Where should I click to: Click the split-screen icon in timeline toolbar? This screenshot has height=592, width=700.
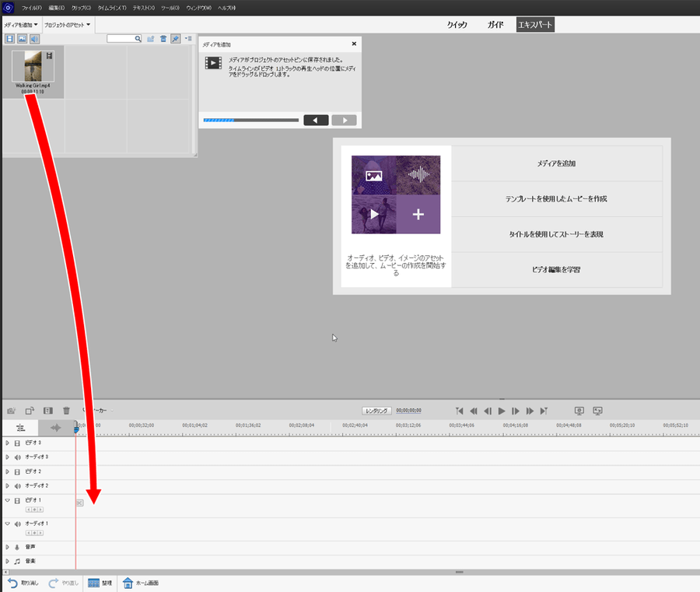click(47, 411)
